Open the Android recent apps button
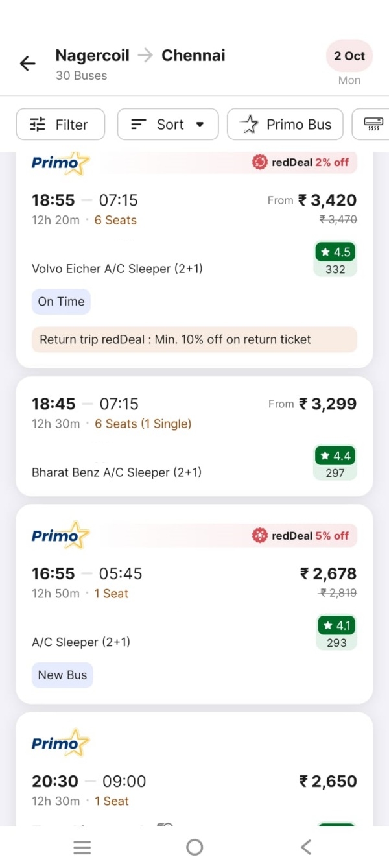389x868 pixels. click(x=82, y=847)
